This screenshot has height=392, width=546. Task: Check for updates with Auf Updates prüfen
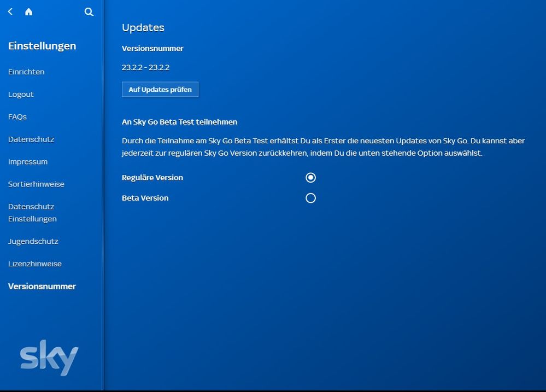pos(160,90)
